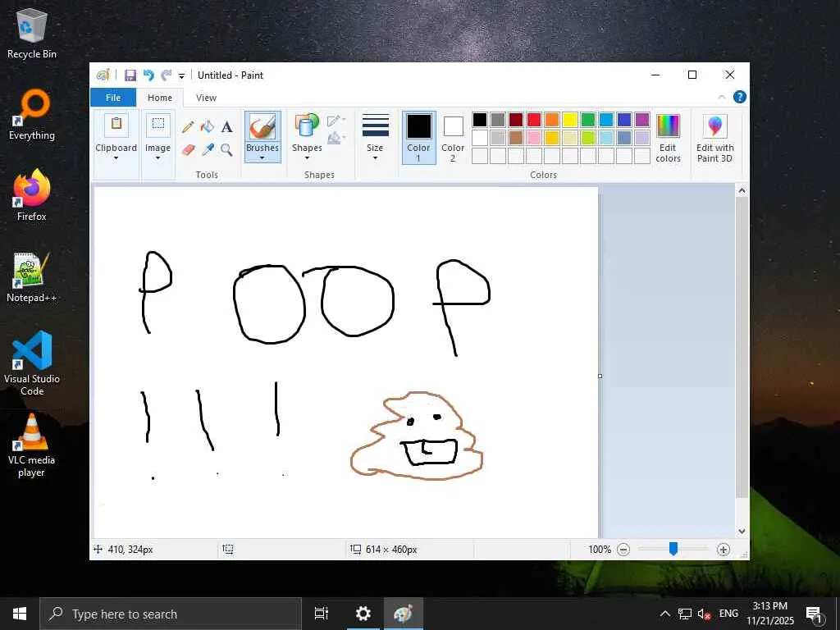Expand the Clipboard dropdown arrow

tap(116, 158)
